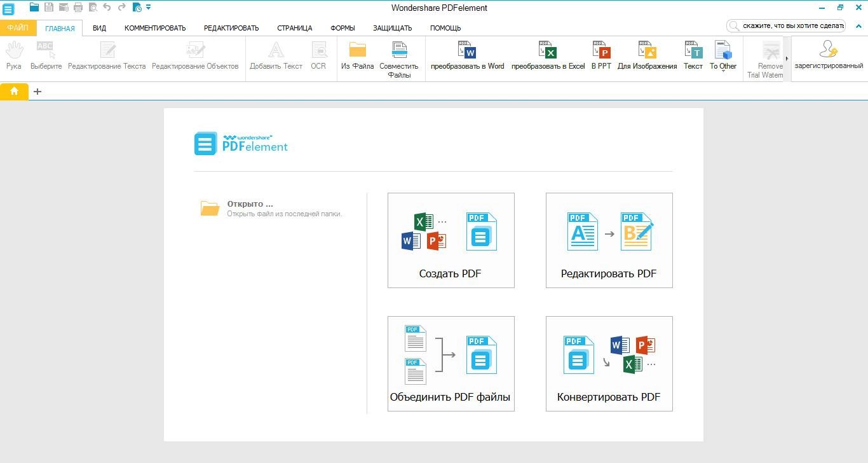This screenshot has height=463, width=868.
Task: Open the РЕДАКТИРОВАТЬ tab
Action: (231, 28)
